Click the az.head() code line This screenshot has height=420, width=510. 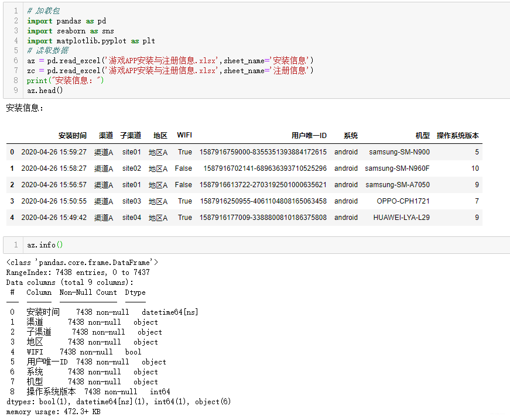(x=45, y=91)
